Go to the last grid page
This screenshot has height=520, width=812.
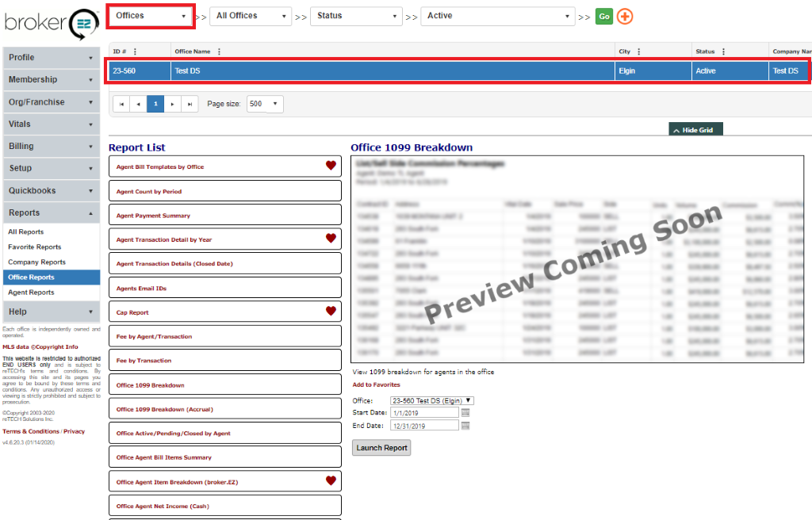[190, 104]
